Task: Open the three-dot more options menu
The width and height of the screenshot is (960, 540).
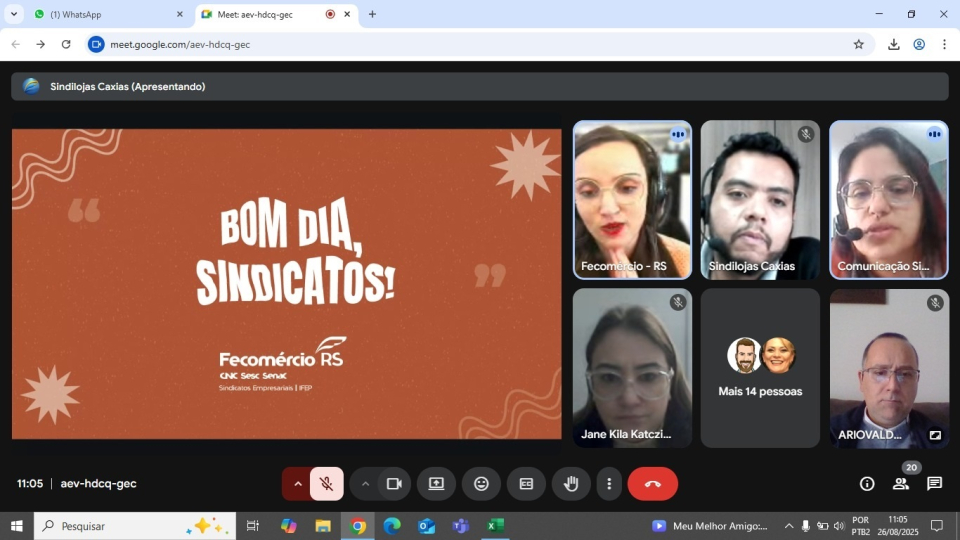Action: (x=609, y=484)
